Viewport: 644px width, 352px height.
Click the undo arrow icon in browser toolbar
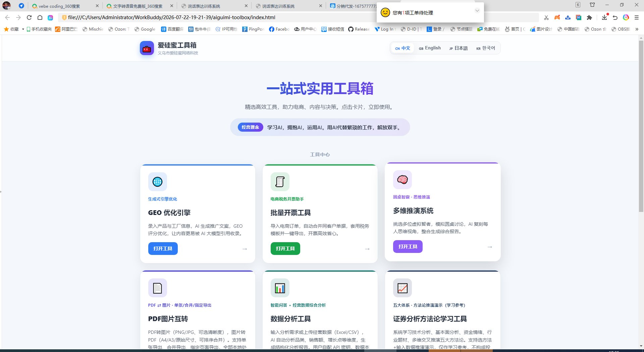coord(615,17)
